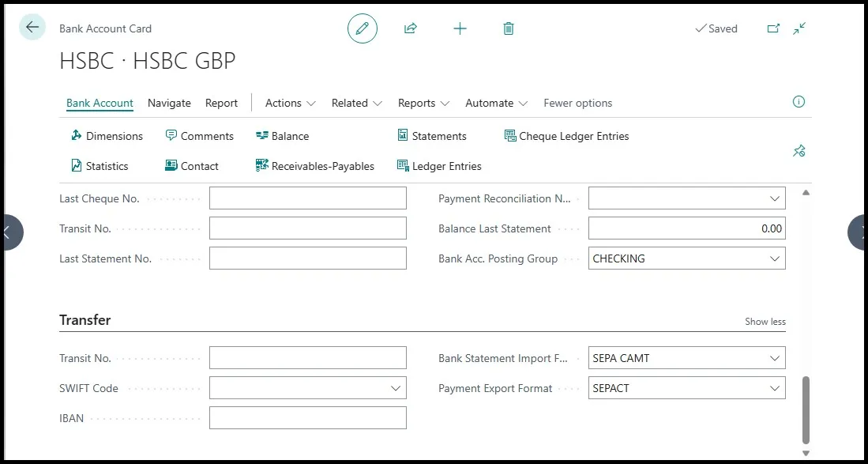
Task: Click the HSBC · HSBC GBP title
Action: 147,61
